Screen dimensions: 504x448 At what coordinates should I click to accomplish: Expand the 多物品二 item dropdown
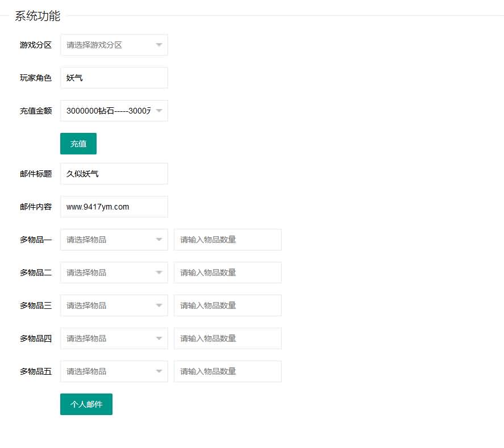[x=114, y=272]
